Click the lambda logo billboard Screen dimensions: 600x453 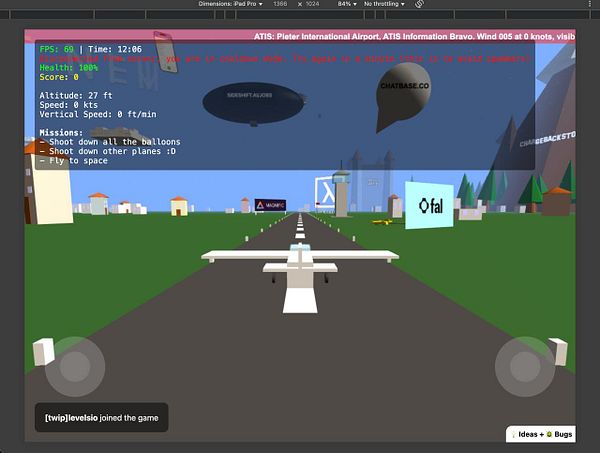324,193
